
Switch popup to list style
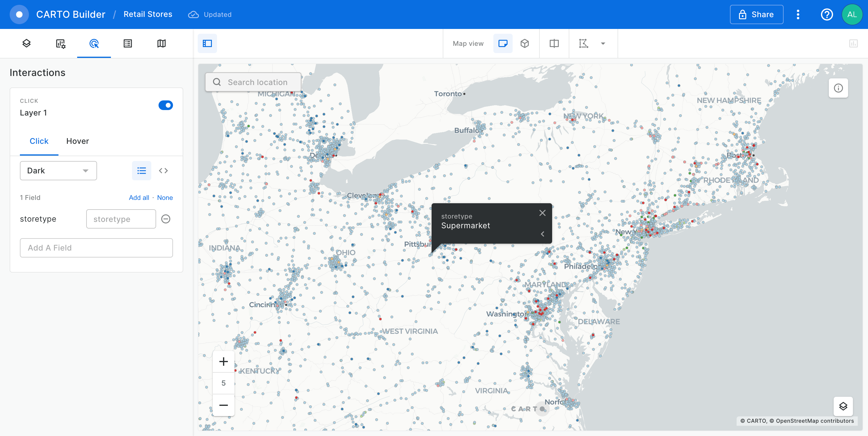142,171
